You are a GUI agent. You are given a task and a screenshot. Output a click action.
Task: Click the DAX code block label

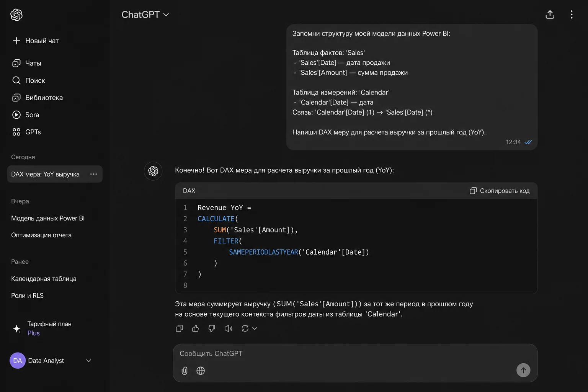tap(189, 191)
